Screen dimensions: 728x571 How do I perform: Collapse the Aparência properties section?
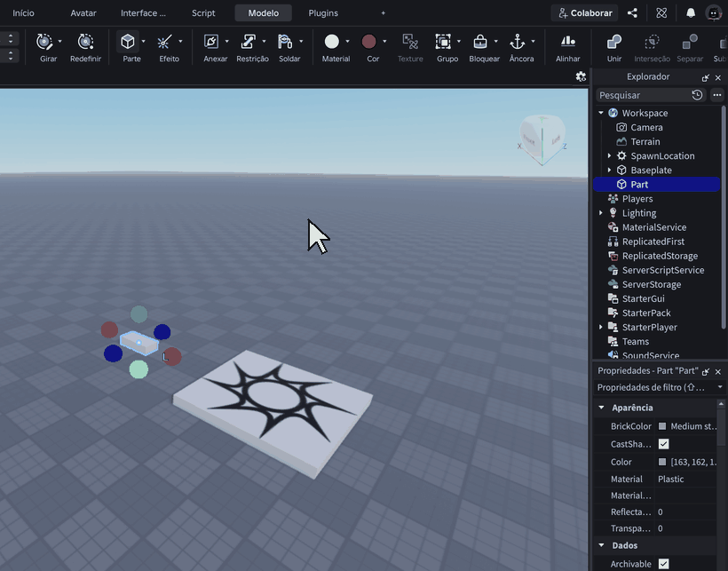coord(602,408)
